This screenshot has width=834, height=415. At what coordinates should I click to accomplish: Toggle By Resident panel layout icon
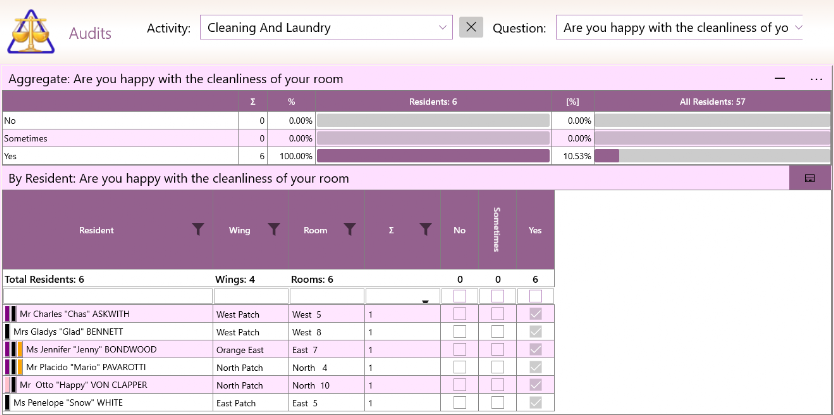point(810,178)
